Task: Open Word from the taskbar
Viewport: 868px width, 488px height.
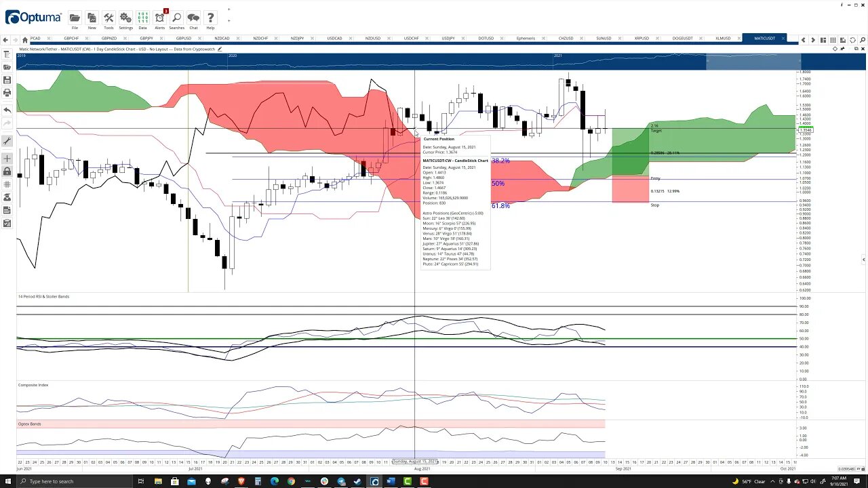Action: (x=391, y=481)
